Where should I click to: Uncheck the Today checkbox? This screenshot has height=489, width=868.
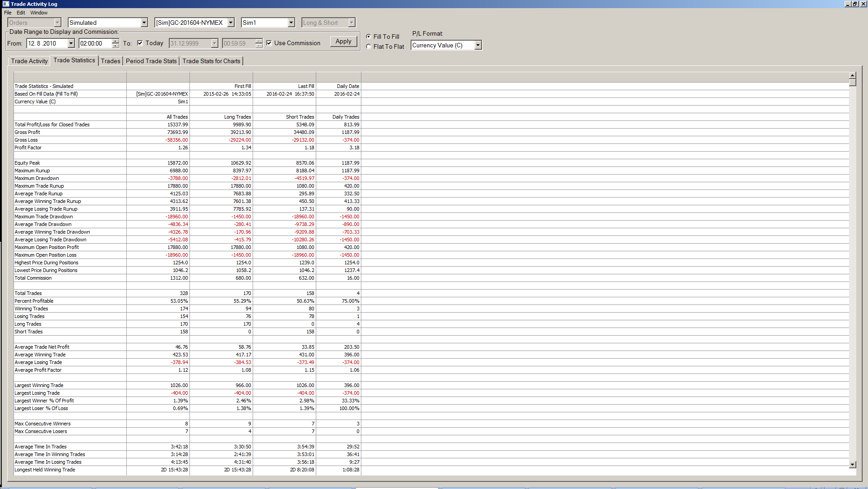[140, 43]
